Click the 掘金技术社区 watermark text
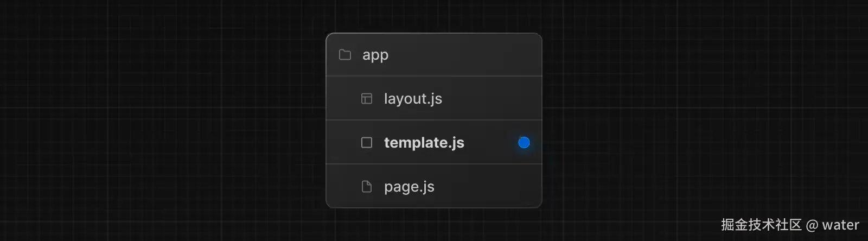The width and height of the screenshot is (868, 241). pos(761,225)
